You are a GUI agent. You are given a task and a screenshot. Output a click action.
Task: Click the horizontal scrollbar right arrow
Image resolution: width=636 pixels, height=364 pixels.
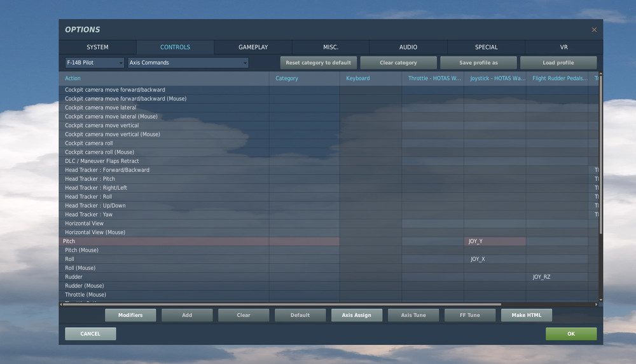point(597,304)
